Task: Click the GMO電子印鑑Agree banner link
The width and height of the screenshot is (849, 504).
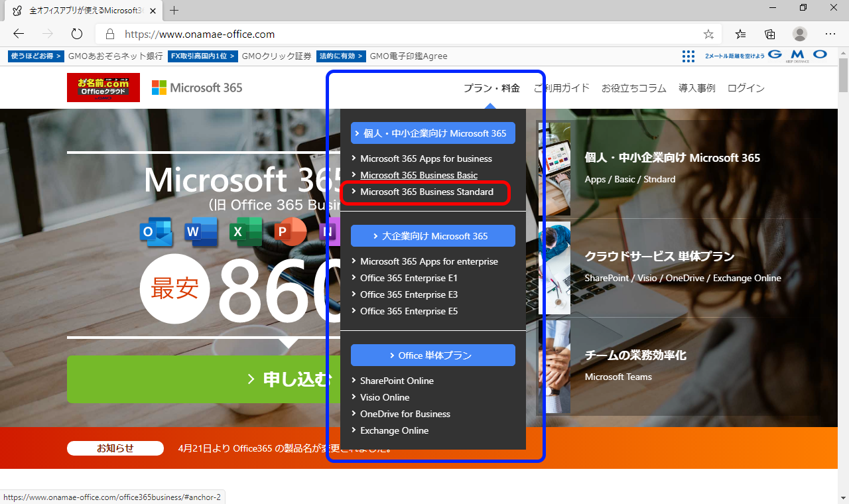Action: (x=409, y=56)
